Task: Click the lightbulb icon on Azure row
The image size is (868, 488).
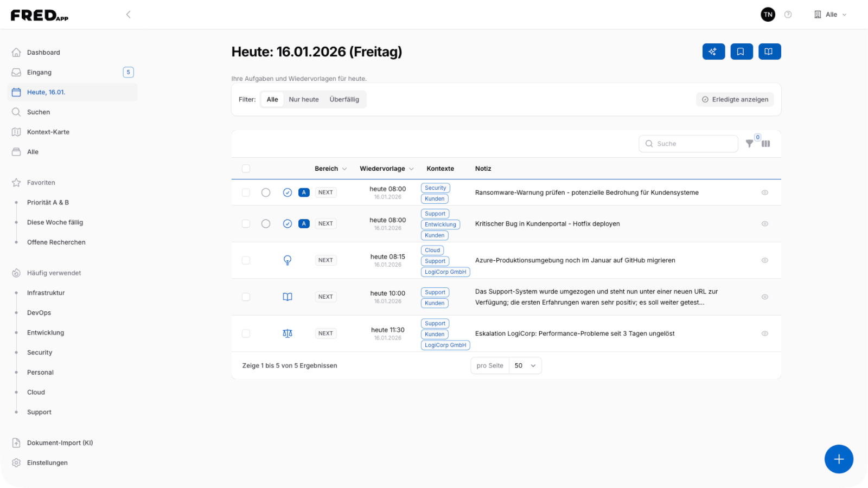Action: coord(288,260)
